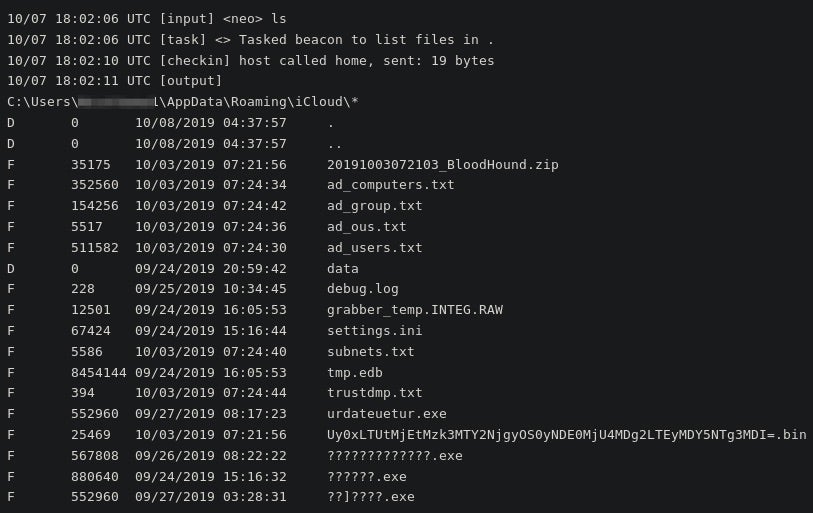Click the ad_computers.txt file name

(x=390, y=185)
